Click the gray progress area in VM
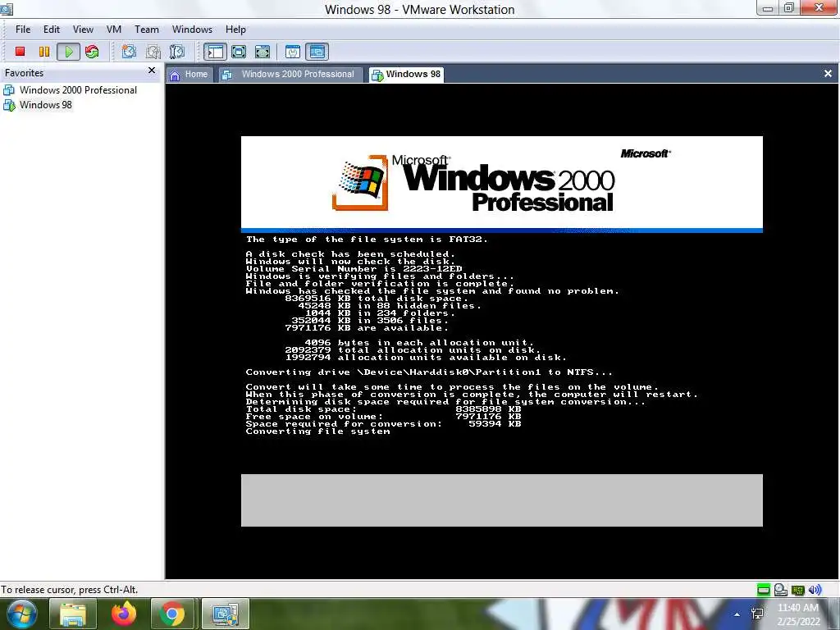 pyautogui.click(x=501, y=500)
